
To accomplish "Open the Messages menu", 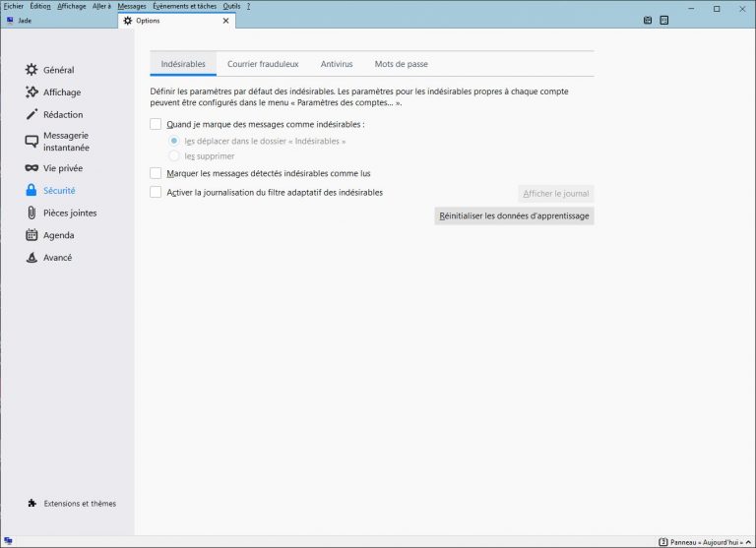I will tap(132, 6).
